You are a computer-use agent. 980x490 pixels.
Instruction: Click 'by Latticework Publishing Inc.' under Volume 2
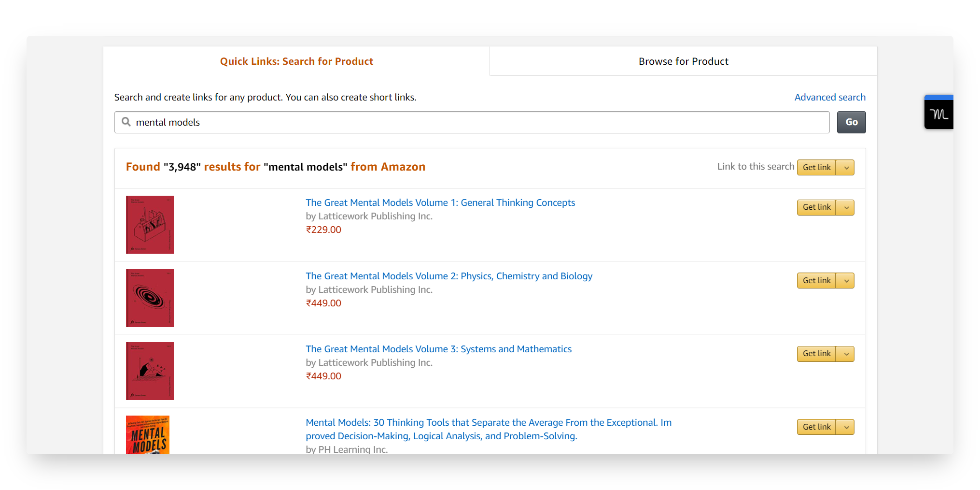369,289
